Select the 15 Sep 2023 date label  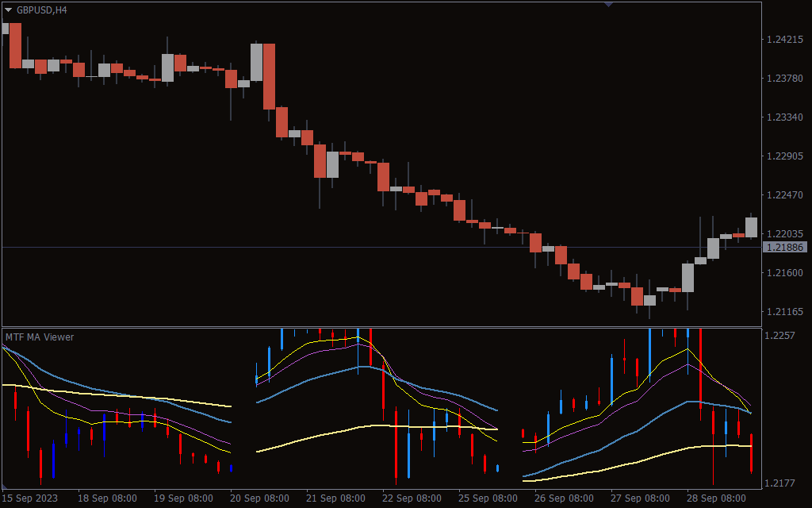tap(30, 498)
